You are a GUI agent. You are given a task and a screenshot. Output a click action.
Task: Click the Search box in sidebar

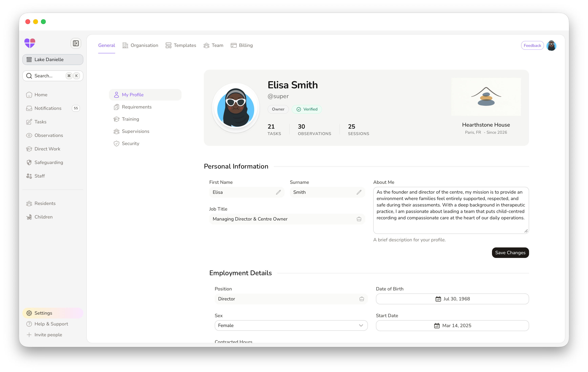coord(53,76)
